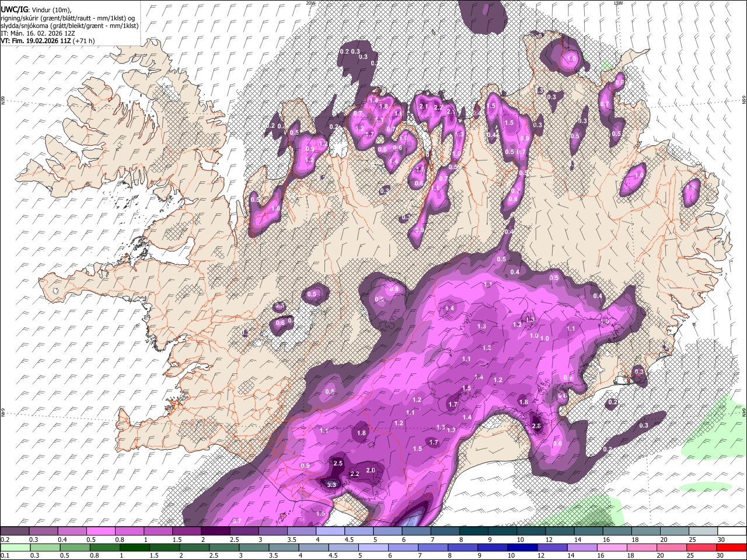Choose the top-row snow swatch for 8 mm
Viewport: 747px width, 560px height.
tap(474, 531)
